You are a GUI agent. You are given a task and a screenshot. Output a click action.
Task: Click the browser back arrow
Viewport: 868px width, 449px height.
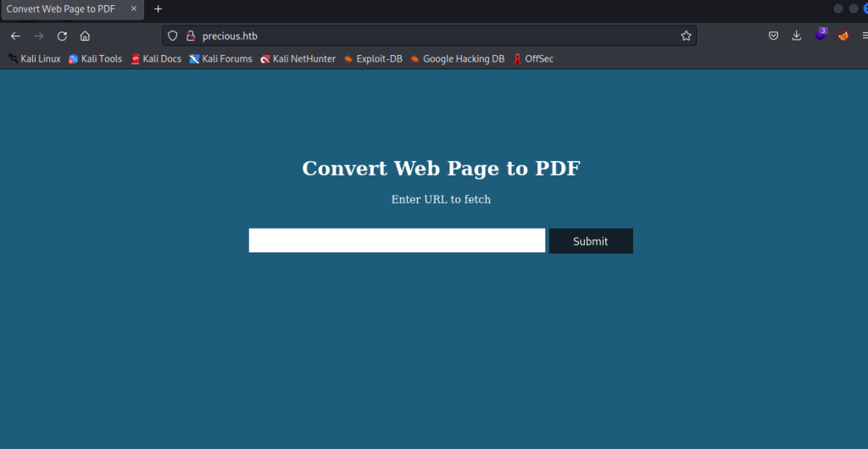[15, 36]
